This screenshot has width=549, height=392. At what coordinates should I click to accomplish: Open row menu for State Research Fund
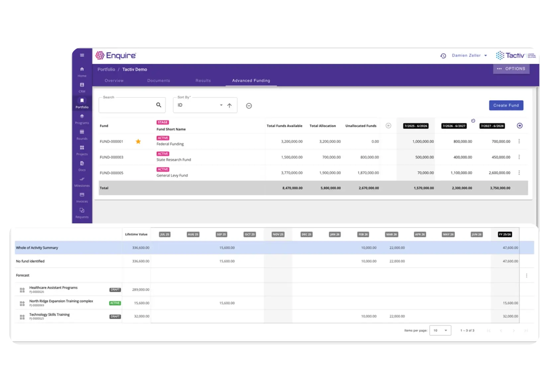coord(519,157)
